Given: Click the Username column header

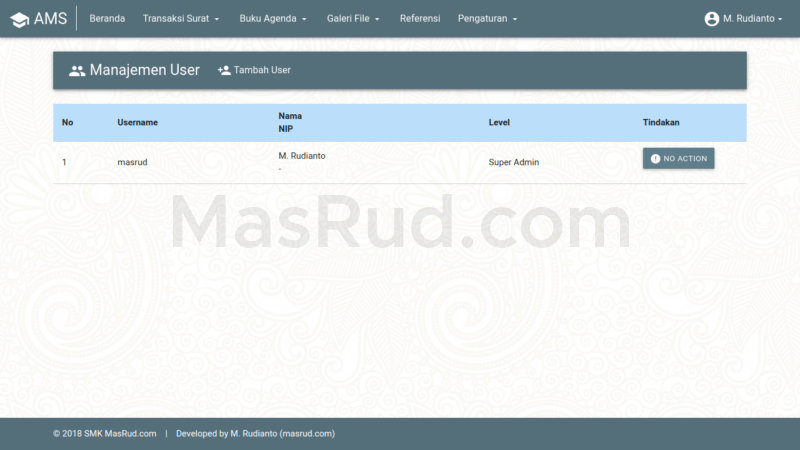Looking at the screenshot, I should tap(137, 122).
